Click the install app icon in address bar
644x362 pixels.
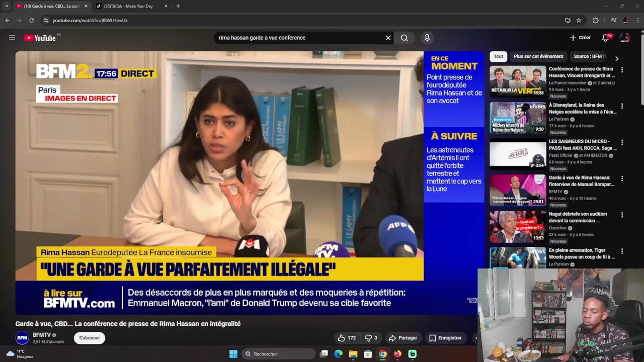pos(568,20)
